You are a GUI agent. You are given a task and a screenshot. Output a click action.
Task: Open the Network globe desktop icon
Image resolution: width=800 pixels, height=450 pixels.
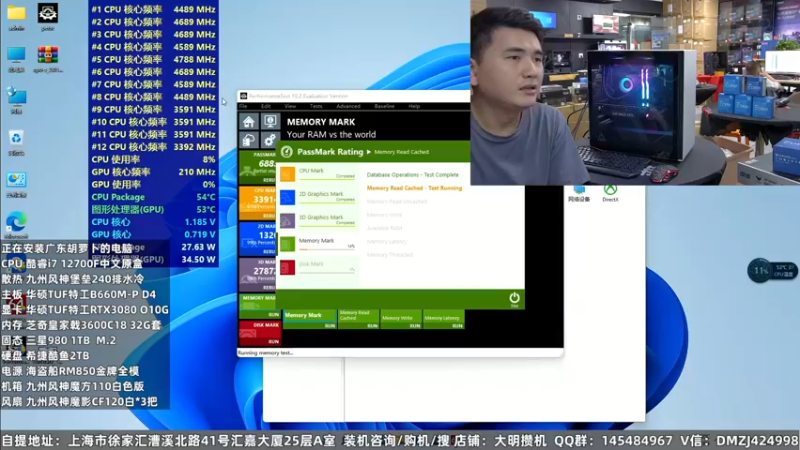pos(16,99)
